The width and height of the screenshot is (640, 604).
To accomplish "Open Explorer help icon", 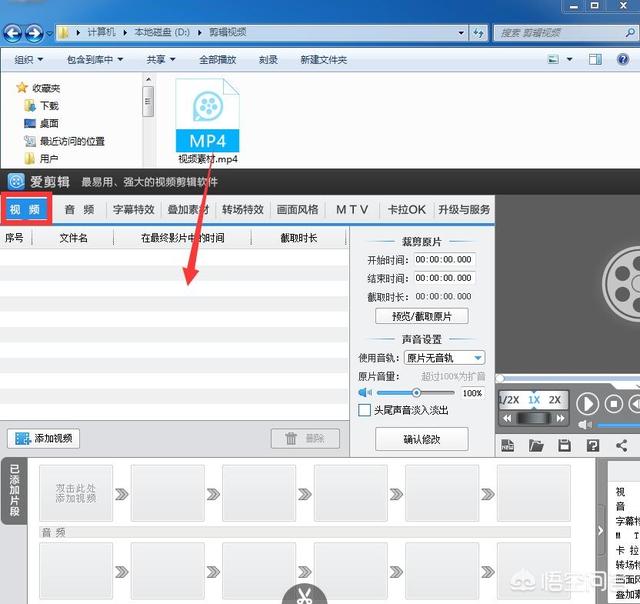I will pyautogui.click(x=622, y=60).
